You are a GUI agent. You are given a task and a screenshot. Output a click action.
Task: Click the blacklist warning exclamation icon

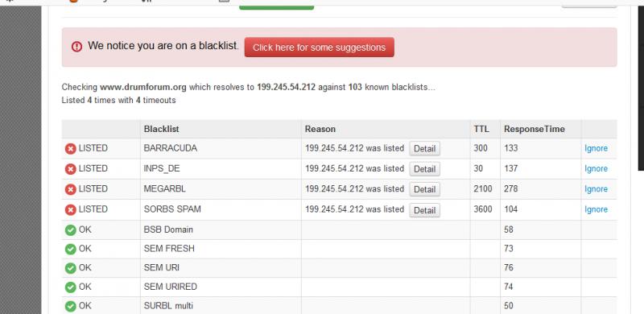76,47
